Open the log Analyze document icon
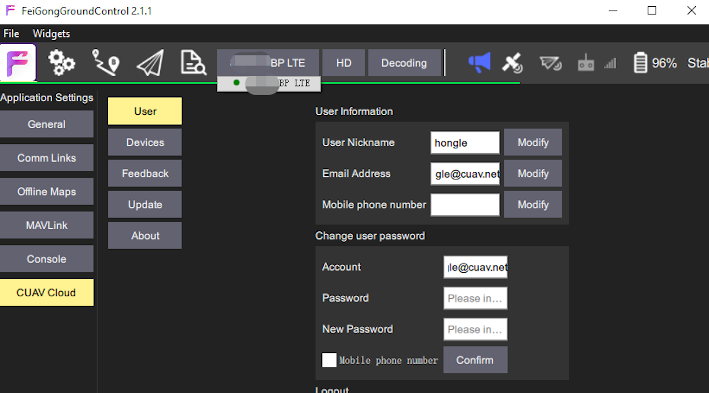The height and width of the screenshot is (393, 709). pos(194,62)
